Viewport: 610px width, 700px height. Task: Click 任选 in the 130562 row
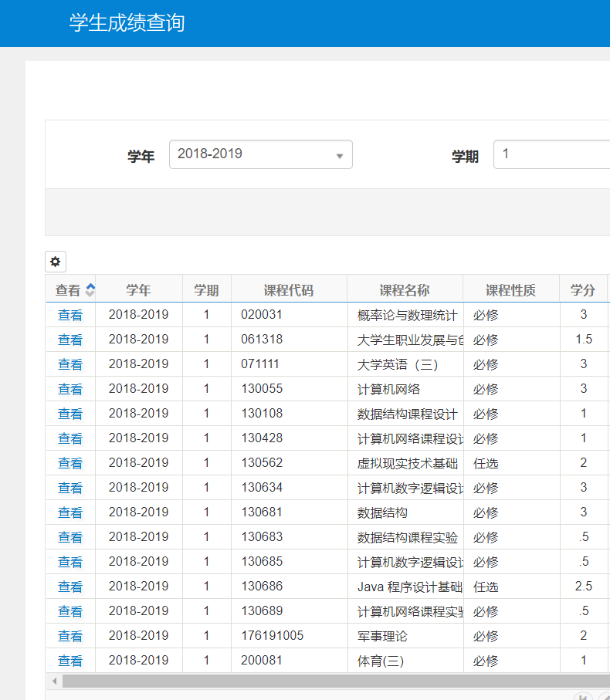[x=486, y=463]
